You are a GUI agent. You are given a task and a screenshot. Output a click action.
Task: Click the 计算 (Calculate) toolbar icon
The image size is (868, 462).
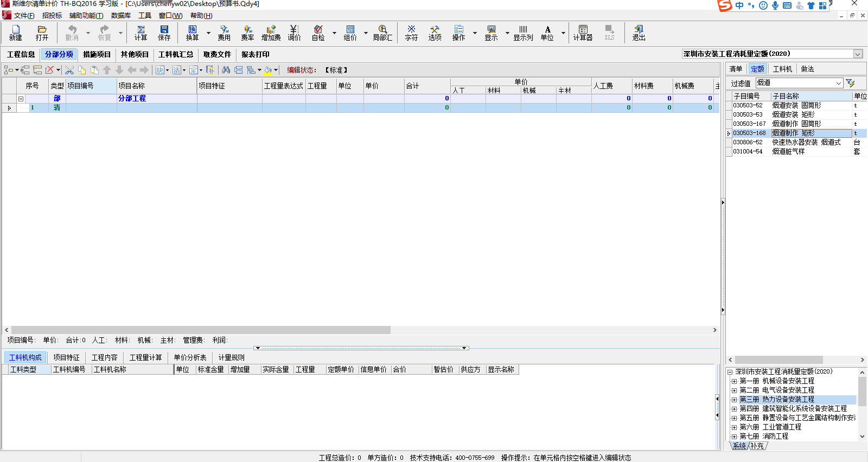[x=141, y=33]
